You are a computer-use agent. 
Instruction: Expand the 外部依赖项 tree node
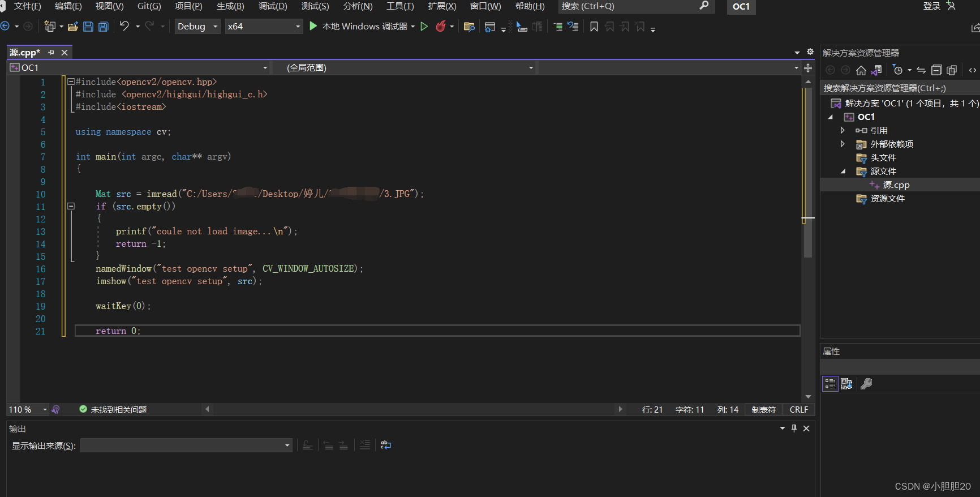coord(843,144)
